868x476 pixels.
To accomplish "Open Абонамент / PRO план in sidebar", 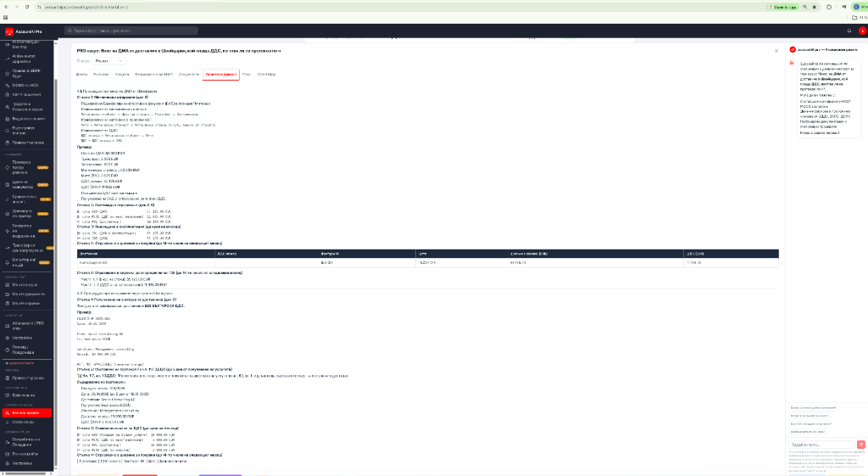I will [26, 326].
